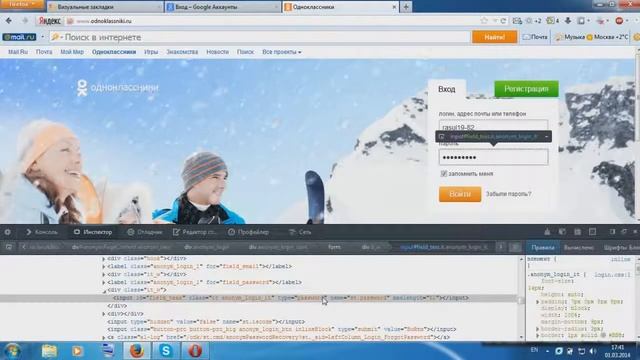Click the Музыка toolbar item

(570, 37)
